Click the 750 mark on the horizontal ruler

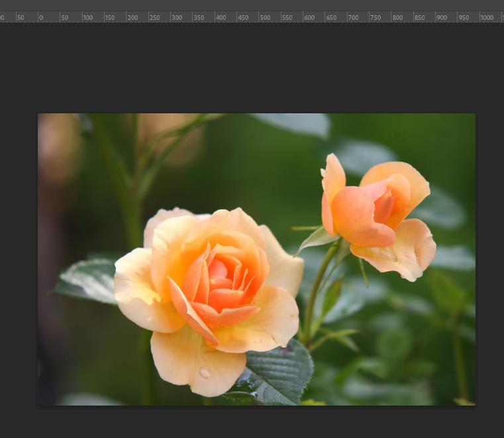click(x=375, y=18)
